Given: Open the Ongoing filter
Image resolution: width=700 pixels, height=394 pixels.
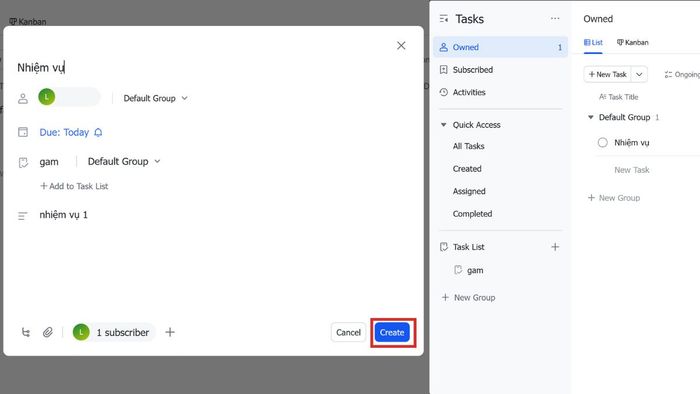Looking at the screenshot, I should click(682, 75).
